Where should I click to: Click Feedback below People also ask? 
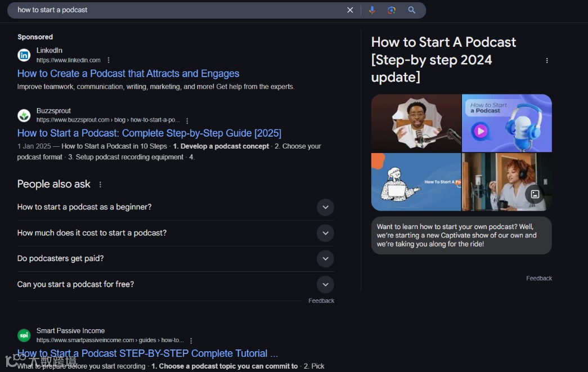click(321, 301)
